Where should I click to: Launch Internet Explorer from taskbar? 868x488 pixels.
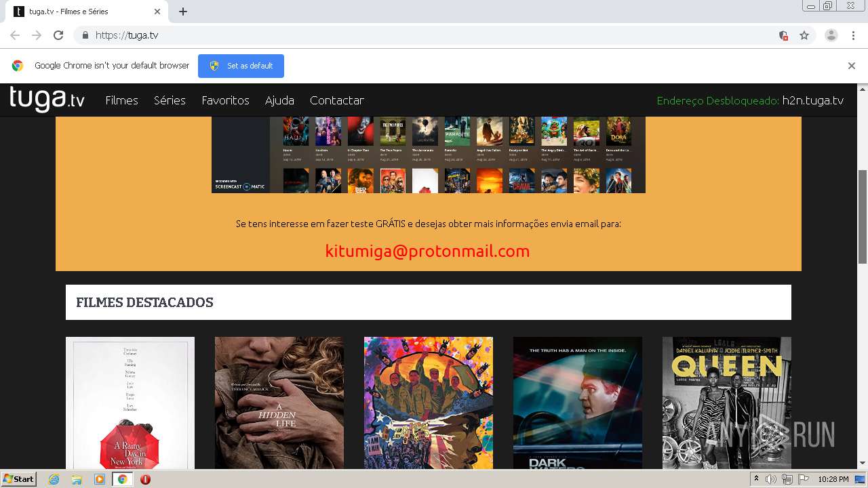point(54,479)
